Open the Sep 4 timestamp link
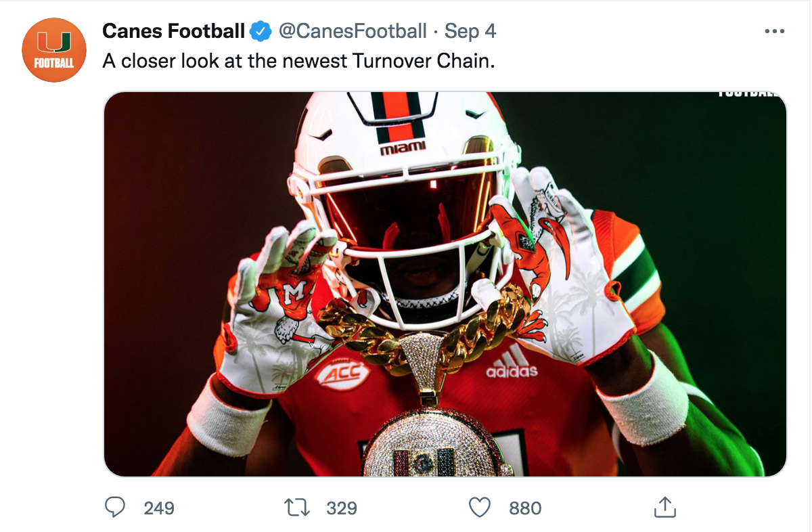This screenshot has width=812, height=532. pos(470,30)
